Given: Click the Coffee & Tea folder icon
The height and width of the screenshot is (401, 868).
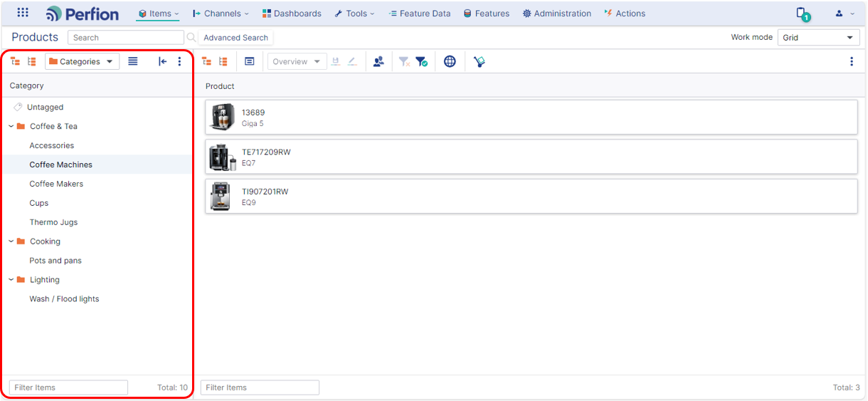Looking at the screenshot, I should point(21,126).
